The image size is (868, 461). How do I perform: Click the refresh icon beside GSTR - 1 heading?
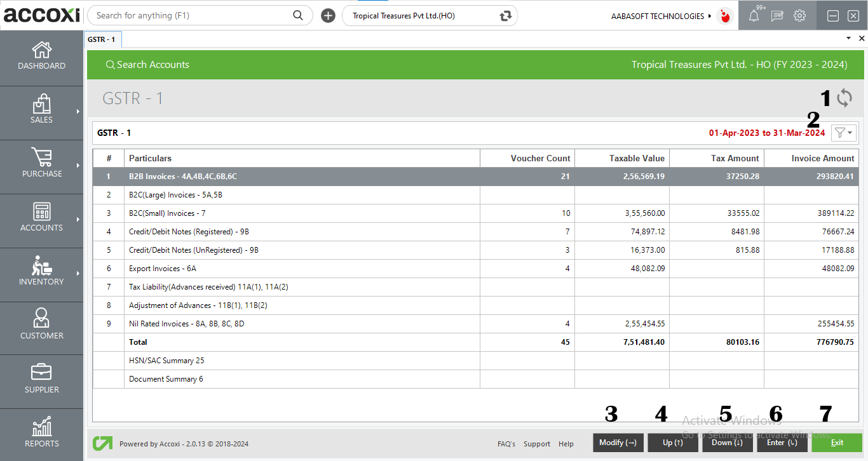[x=844, y=98]
